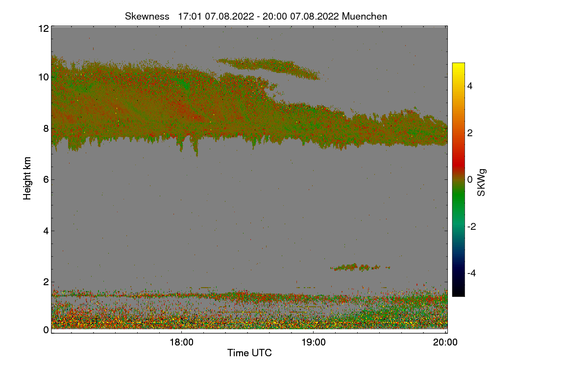The width and height of the screenshot is (588, 392).
Task: Click the height tick label 10
Action: [43, 77]
